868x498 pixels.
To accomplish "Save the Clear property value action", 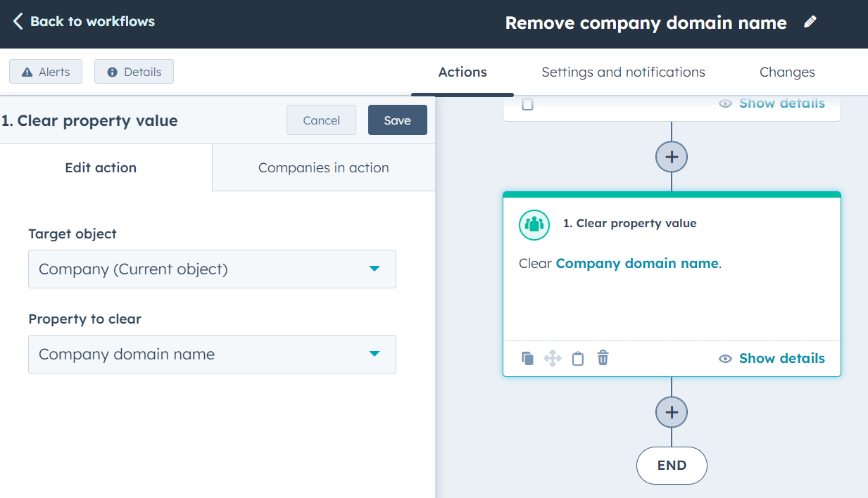I will pos(397,120).
